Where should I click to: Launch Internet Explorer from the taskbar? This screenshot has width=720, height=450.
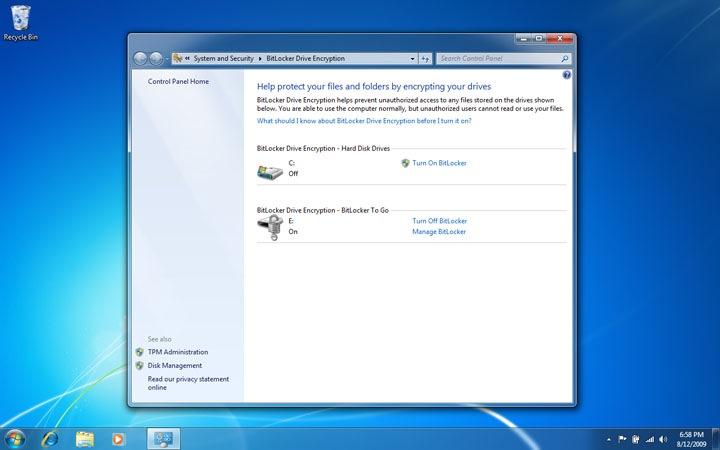point(49,438)
